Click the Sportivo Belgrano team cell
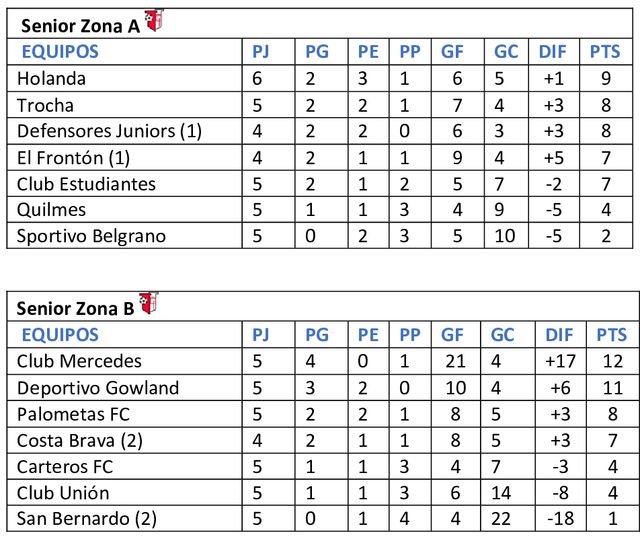The width and height of the screenshot is (640, 541). point(91,236)
